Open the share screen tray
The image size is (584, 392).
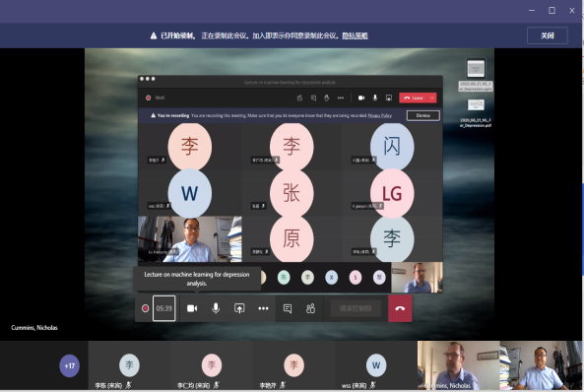[x=239, y=308]
